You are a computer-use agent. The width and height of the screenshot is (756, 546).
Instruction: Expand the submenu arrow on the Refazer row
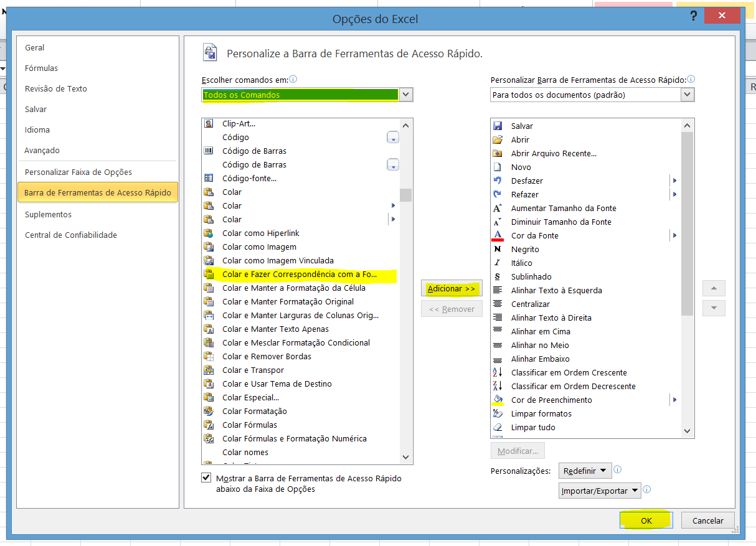[674, 194]
